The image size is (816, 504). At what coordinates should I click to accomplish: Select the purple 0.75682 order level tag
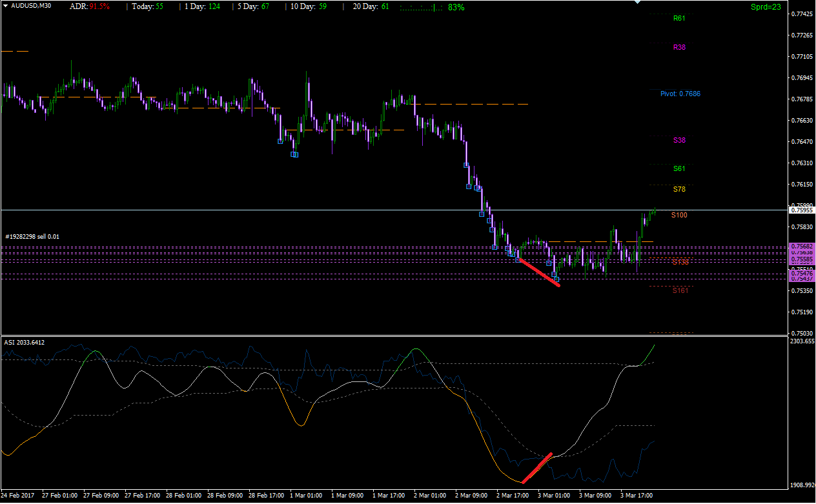(x=802, y=247)
